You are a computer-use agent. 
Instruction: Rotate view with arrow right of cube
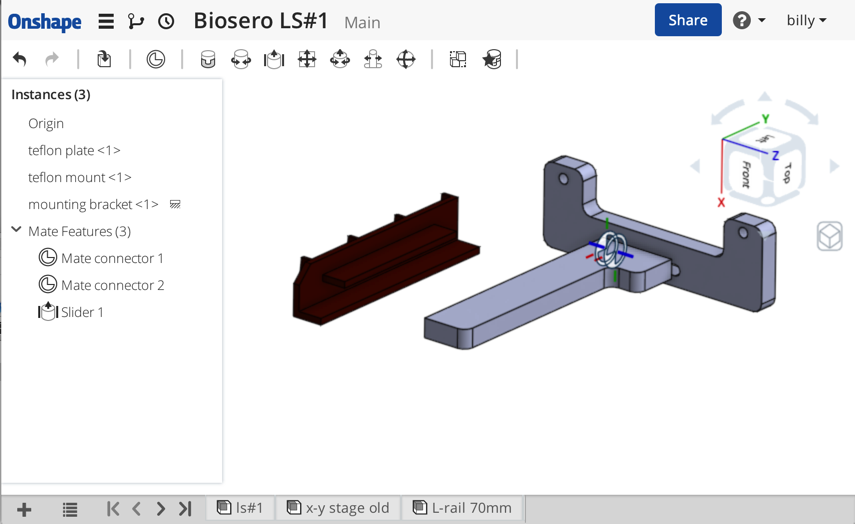[x=834, y=166]
